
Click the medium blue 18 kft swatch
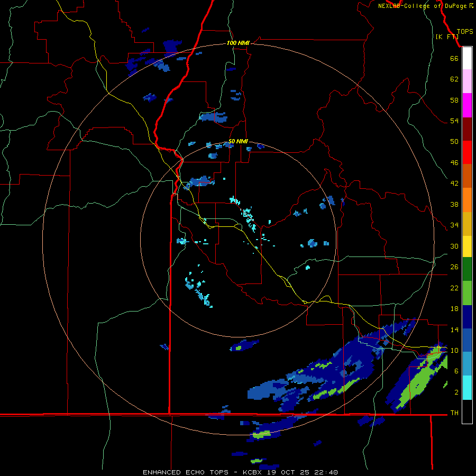(x=467, y=340)
